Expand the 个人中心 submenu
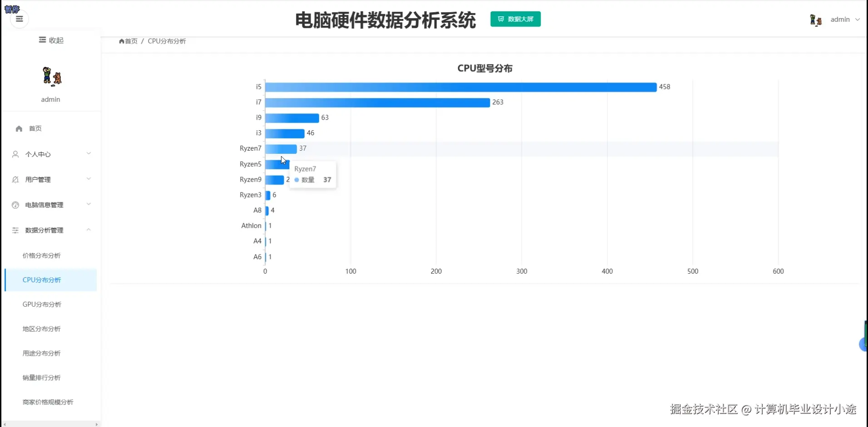This screenshot has width=868, height=427. 51,154
